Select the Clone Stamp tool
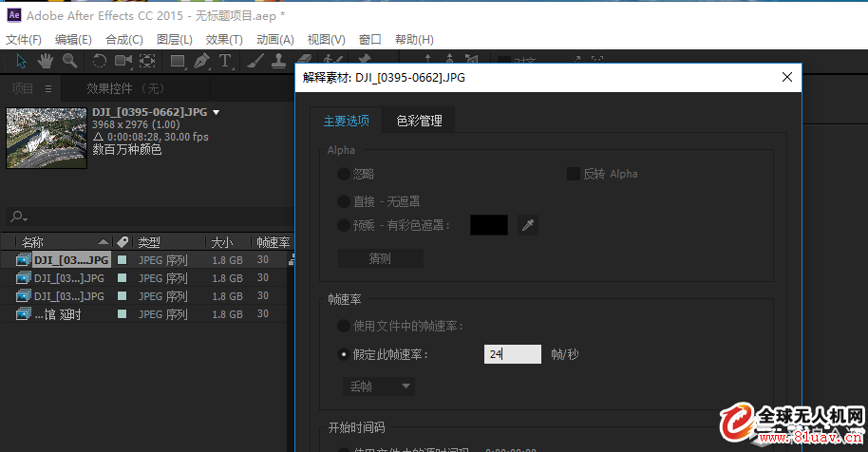The width and height of the screenshot is (868, 452). tap(278, 61)
